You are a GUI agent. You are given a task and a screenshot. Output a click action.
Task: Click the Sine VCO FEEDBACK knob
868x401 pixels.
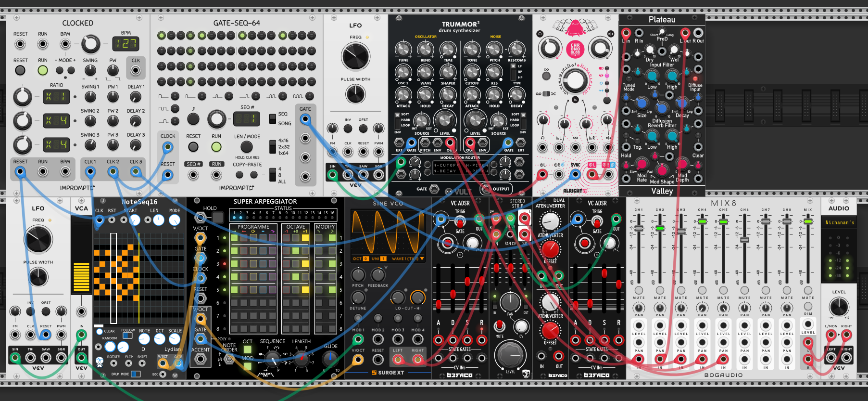[x=378, y=275]
